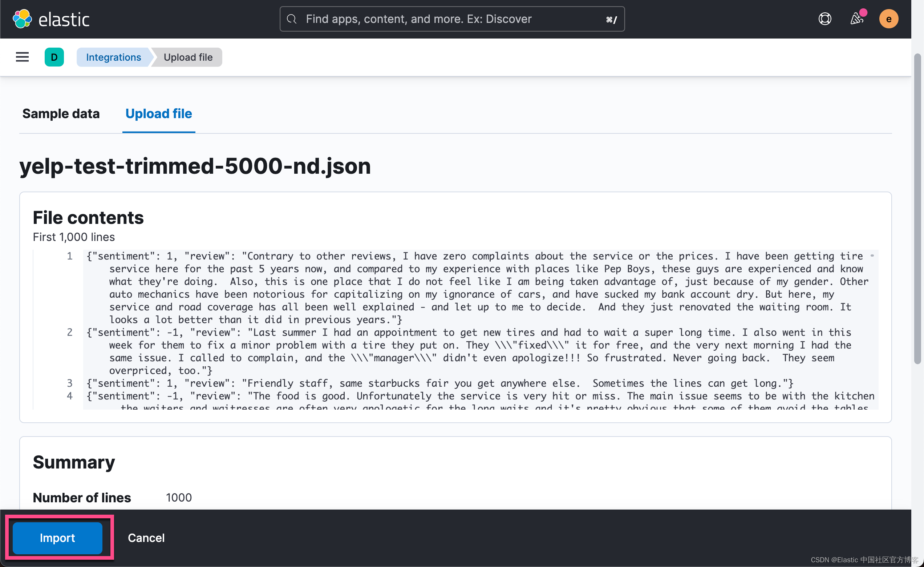
Task: Click line number 2 in the file preview
Action: coord(70,333)
